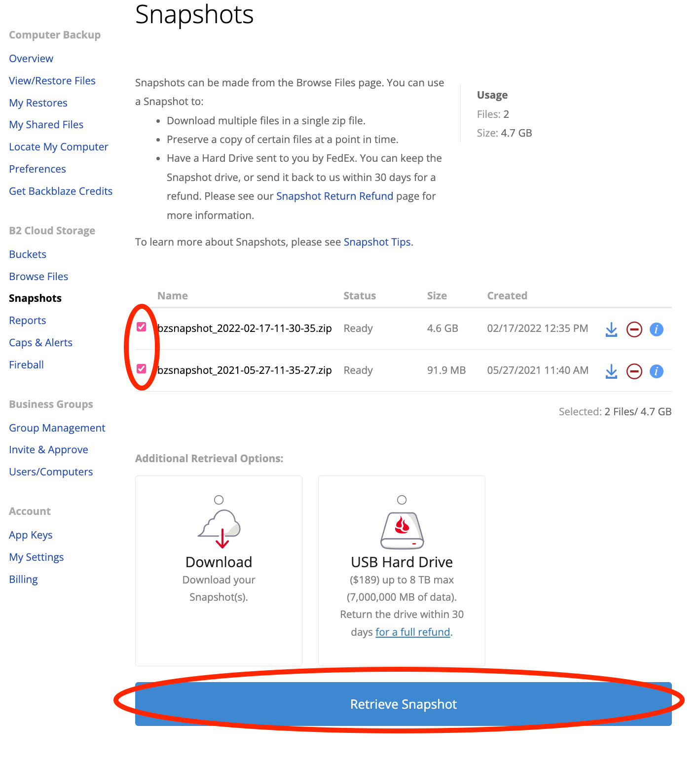
Task: Click the Usage heading
Action: 492,95
